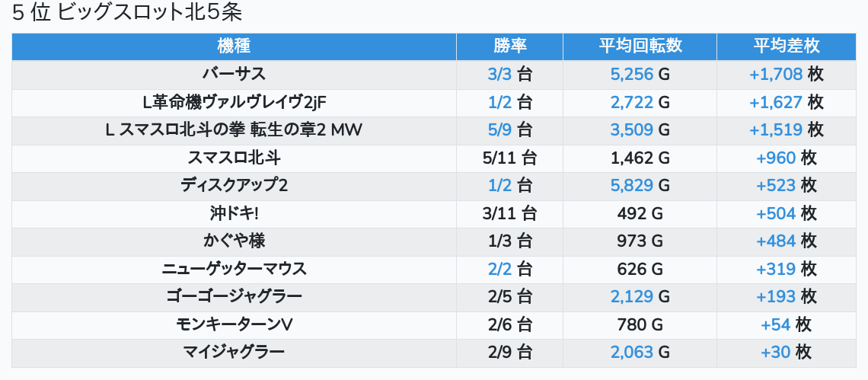Click the 5 位 ビッグスロット北5条 heading
Viewport: 868px width, 380px height.
click(127, 13)
